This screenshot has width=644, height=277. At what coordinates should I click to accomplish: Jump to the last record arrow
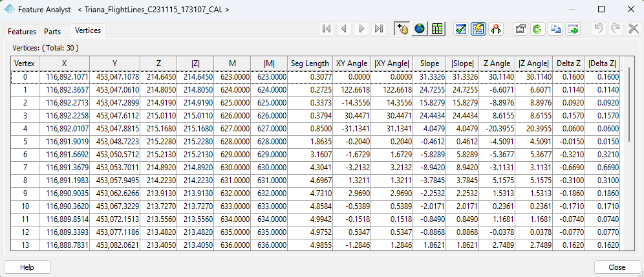tap(379, 28)
